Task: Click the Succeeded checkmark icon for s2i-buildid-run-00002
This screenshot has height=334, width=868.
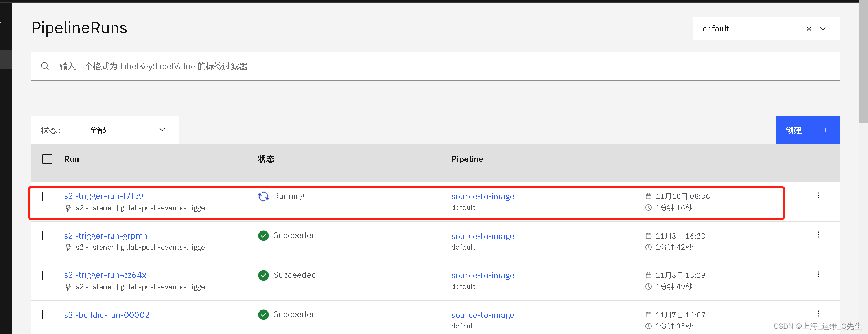Action: click(263, 314)
